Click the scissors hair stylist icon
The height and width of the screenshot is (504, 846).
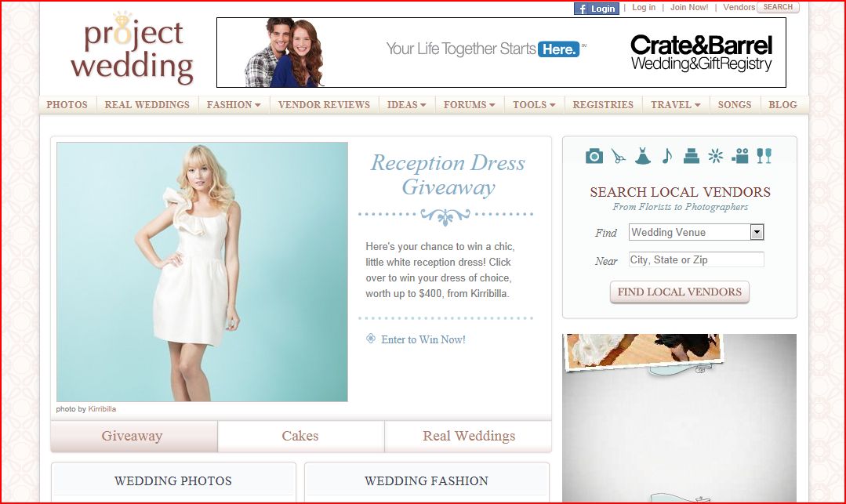[619, 156]
